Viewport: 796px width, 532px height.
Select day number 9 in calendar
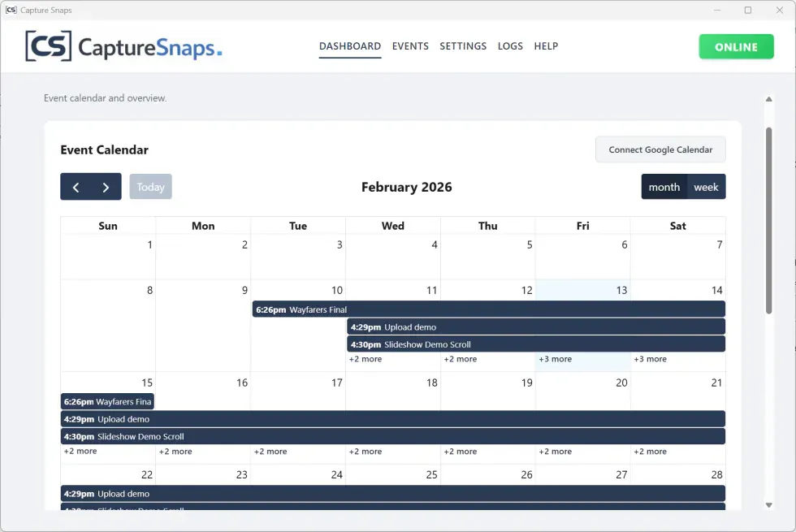[x=244, y=291]
